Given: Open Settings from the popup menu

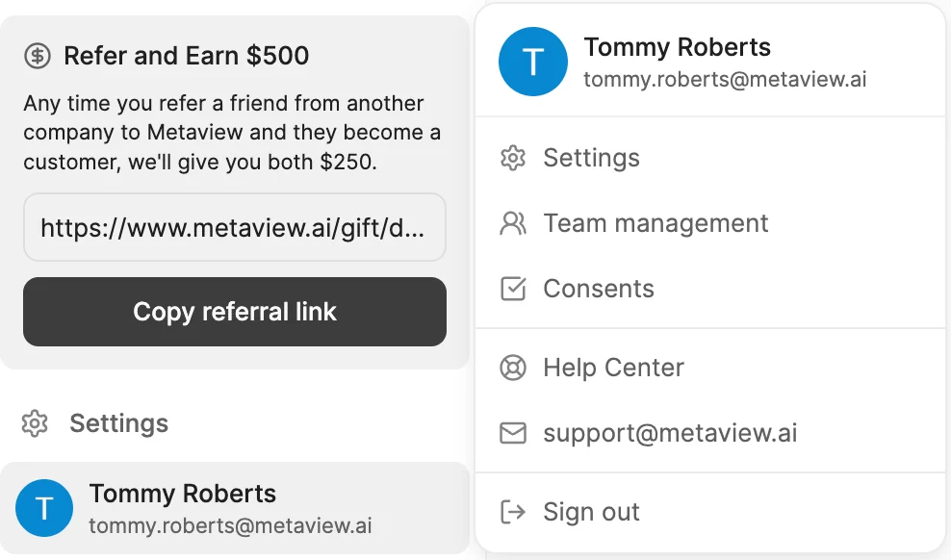Looking at the screenshot, I should [710, 158].
